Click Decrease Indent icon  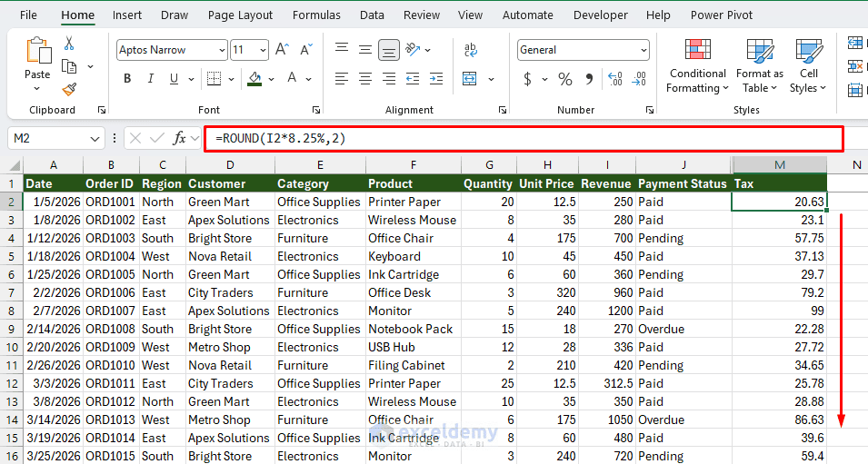(x=413, y=78)
